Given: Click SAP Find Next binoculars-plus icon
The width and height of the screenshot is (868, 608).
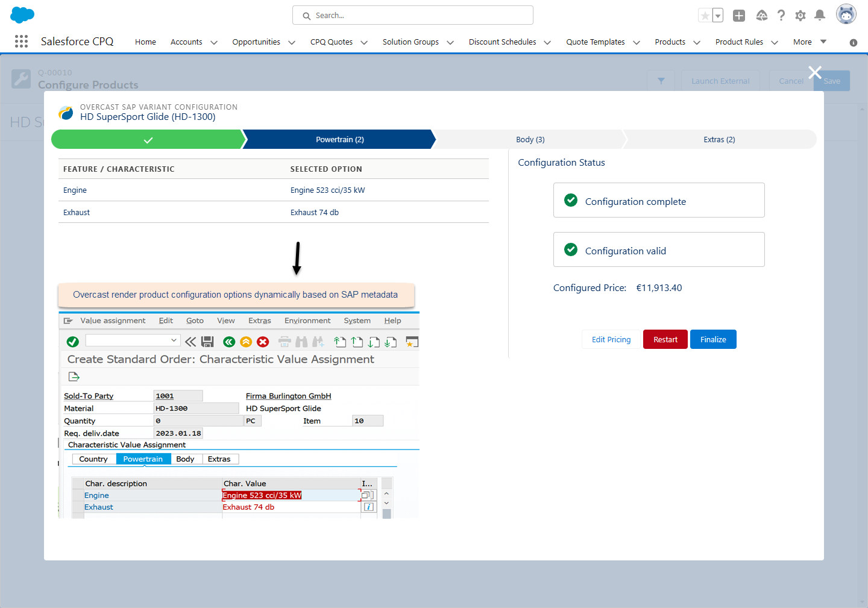Looking at the screenshot, I should 318,342.
